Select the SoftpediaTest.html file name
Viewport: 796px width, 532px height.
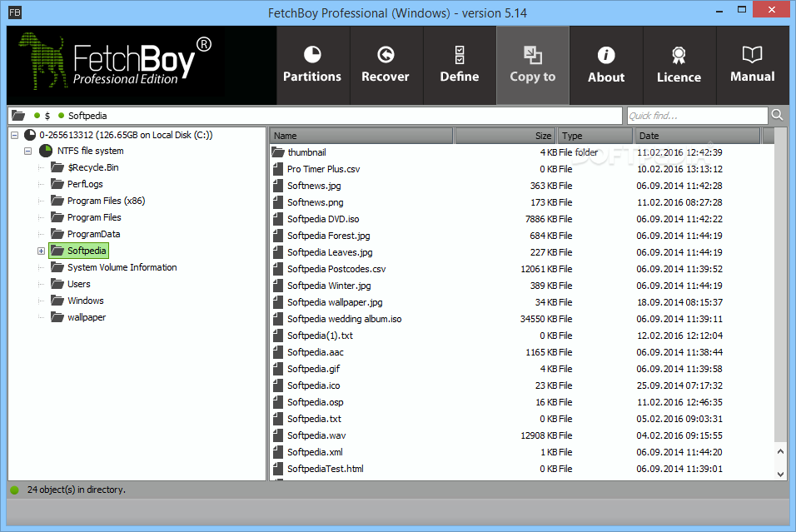pos(326,469)
